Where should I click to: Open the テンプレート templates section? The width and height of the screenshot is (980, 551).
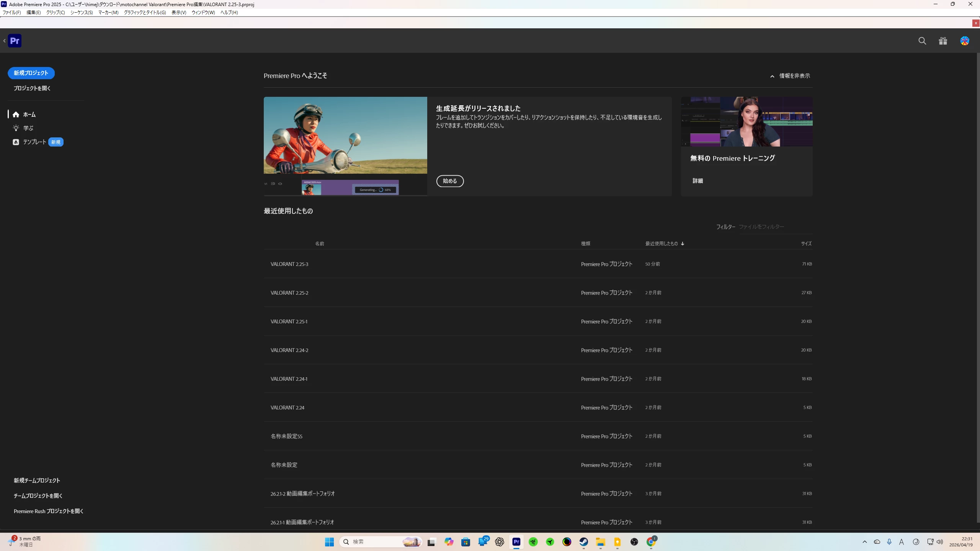[34, 142]
